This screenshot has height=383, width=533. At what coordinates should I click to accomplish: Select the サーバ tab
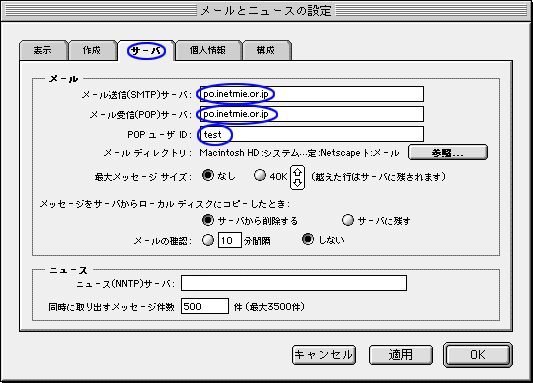[x=147, y=51]
